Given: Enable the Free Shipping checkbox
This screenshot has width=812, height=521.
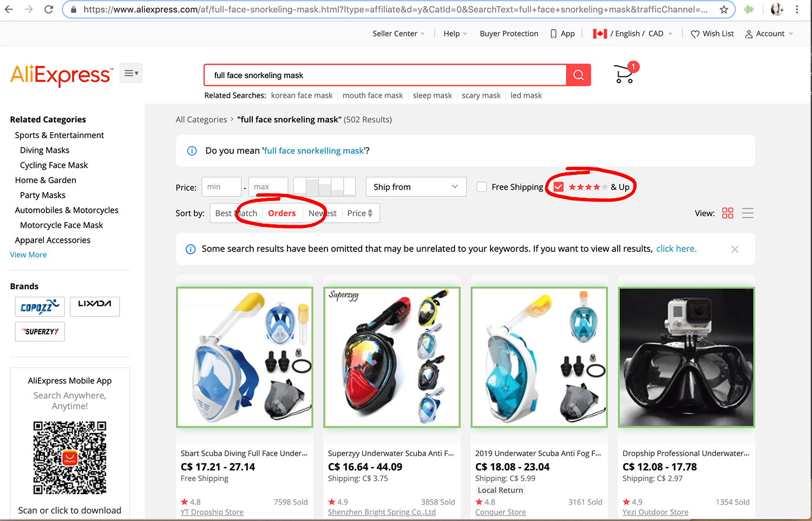Looking at the screenshot, I should pyautogui.click(x=482, y=187).
